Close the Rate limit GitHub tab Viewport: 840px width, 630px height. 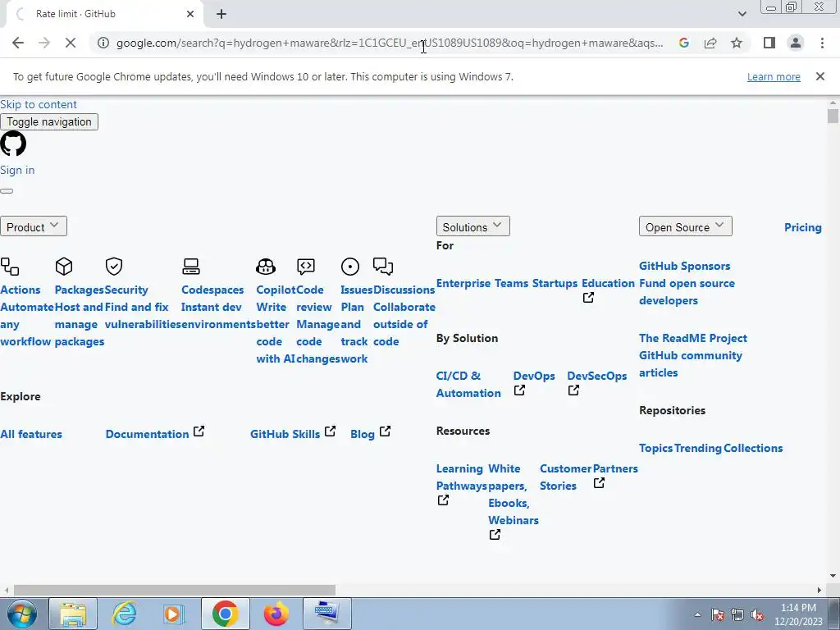click(x=190, y=14)
